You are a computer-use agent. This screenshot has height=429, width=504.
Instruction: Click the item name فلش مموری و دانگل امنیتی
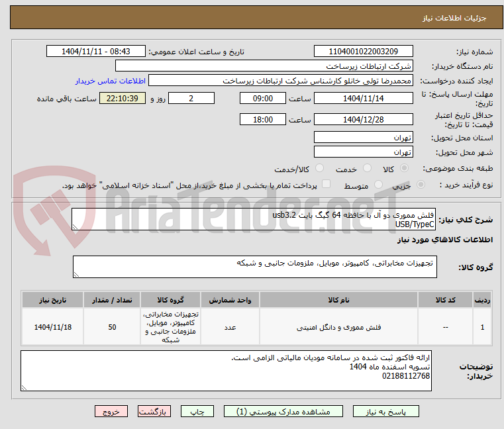338,328
